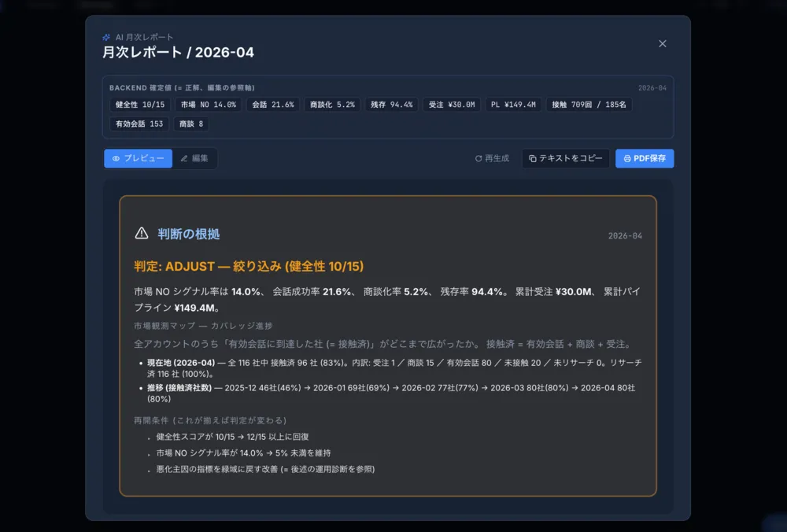
Task: Select the 健全性 10/15 chip
Action: coord(140,105)
